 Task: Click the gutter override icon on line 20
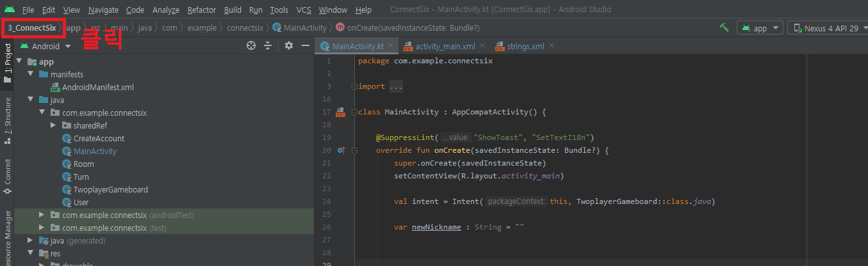[341, 150]
